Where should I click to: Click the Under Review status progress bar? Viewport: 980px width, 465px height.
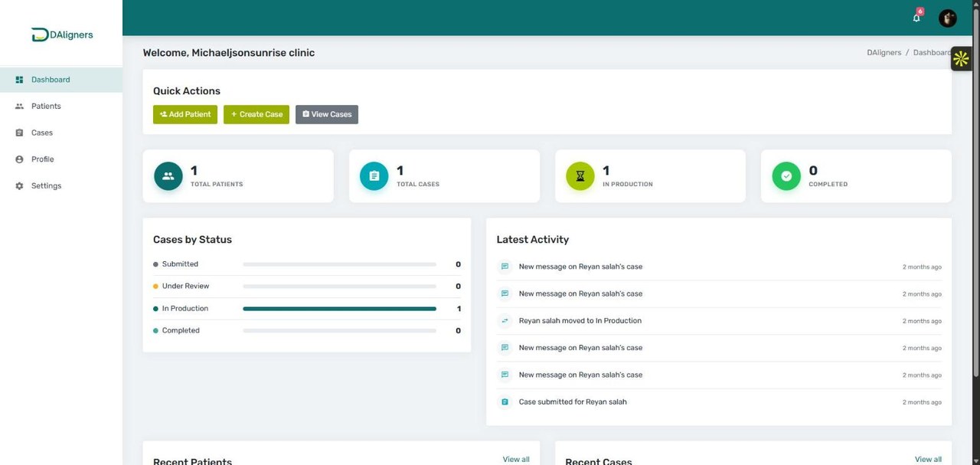click(339, 287)
